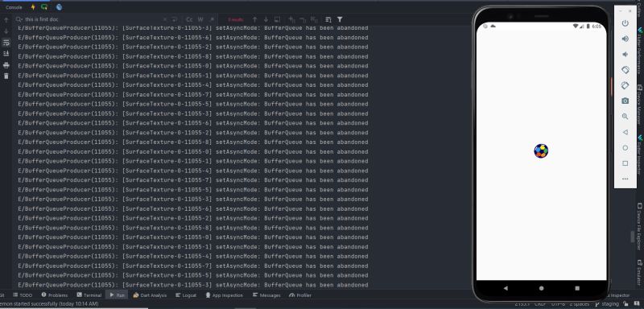Image resolution: width=644 pixels, height=309 pixels.
Task: Click the down-arrow in console gutter
Action: click(x=6, y=31)
